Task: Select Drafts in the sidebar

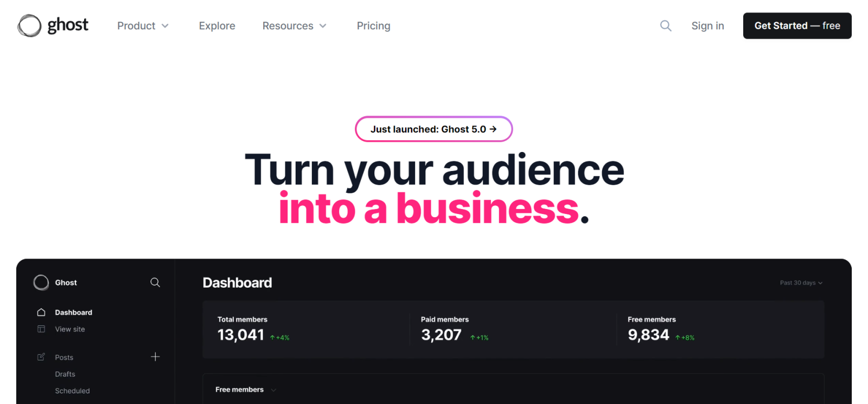Action: [x=65, y=374]
